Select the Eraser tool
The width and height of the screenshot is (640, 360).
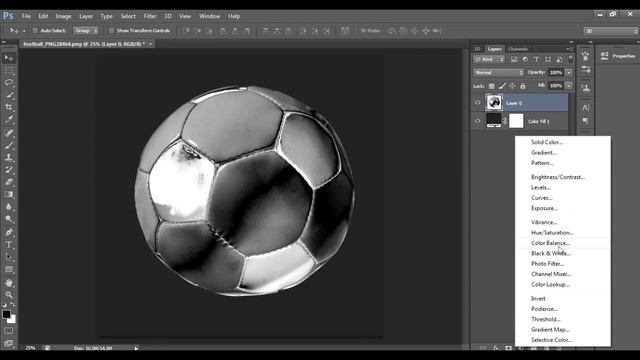(x=9, y=182)
